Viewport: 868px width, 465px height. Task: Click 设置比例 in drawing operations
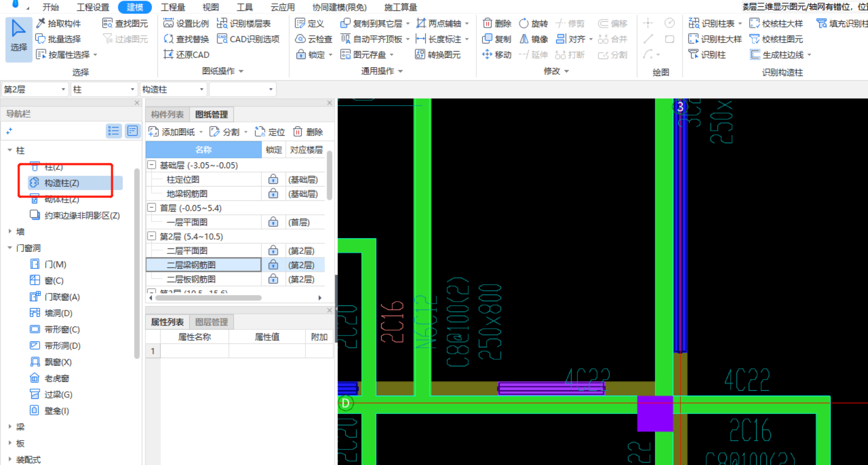(186, 23)
